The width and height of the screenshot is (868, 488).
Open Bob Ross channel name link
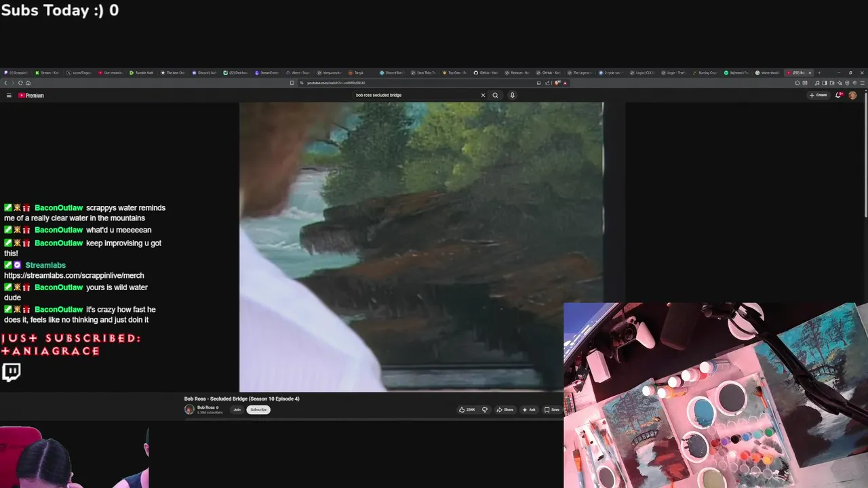click(x=206, y=407)
